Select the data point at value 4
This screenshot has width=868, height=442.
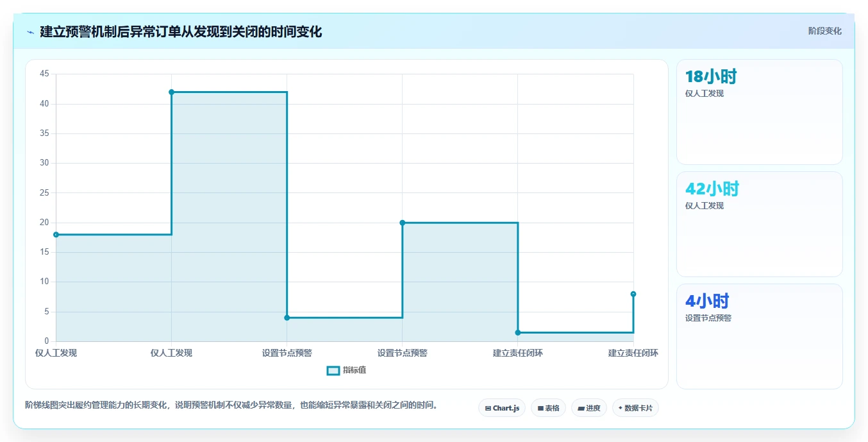coord(287,318)
